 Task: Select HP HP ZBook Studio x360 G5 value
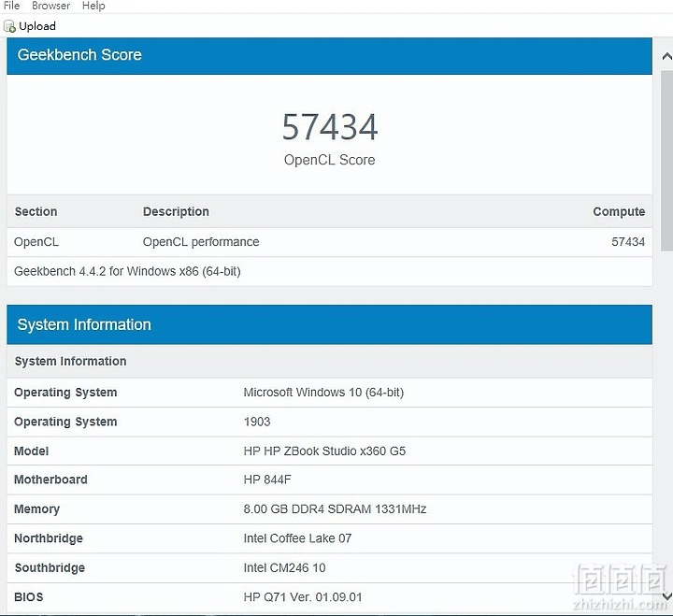click(324, 451)
